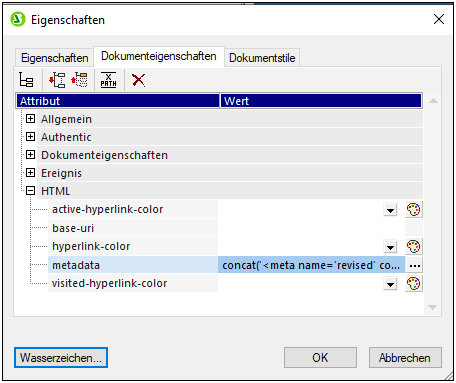Select the base-uri attribute row
This screenshot has height=383, width=456.
(x=235, y=228)
